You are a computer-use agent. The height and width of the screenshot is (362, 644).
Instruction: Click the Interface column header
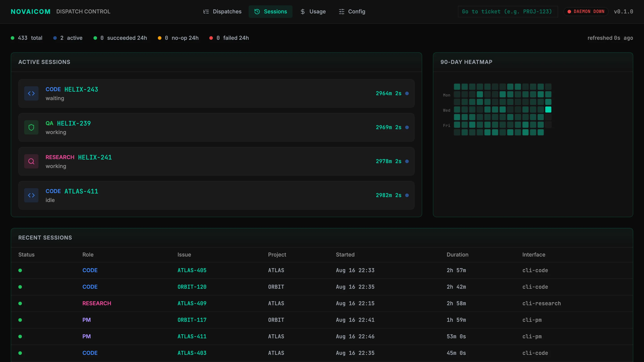(x=534, y=255)
